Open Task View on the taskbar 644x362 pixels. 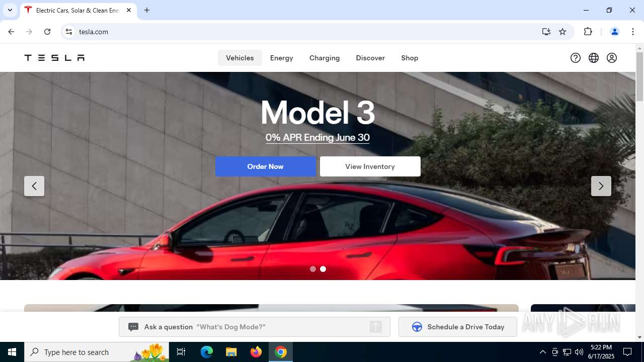(181, 352)
